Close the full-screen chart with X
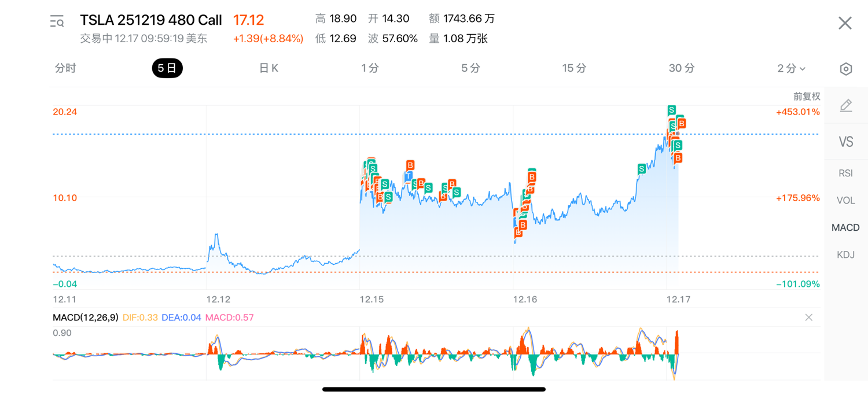This screenshot has width=868, height=399. (845, 23)
